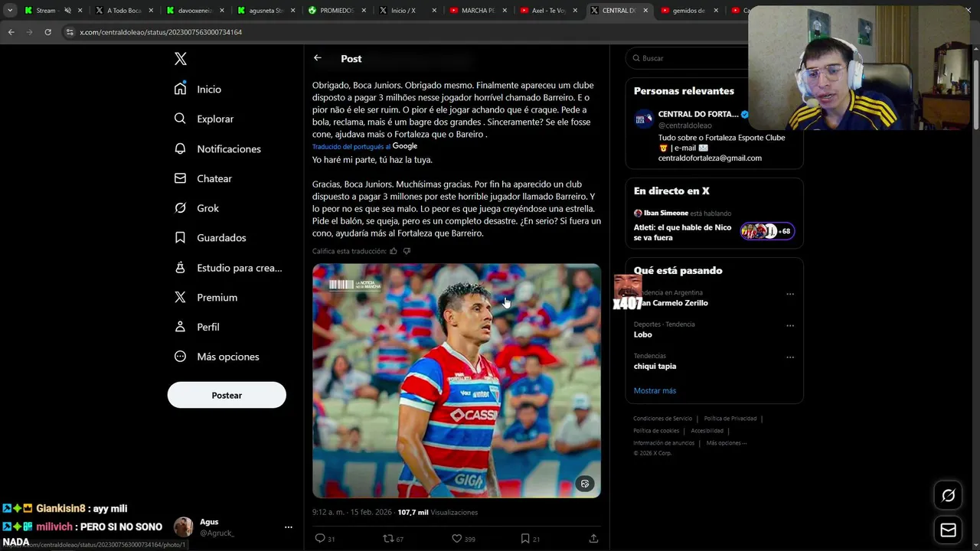The height and width of the screenshot is (551, 980).
Task: Open the messages floating button
Action: coord(948,530)
